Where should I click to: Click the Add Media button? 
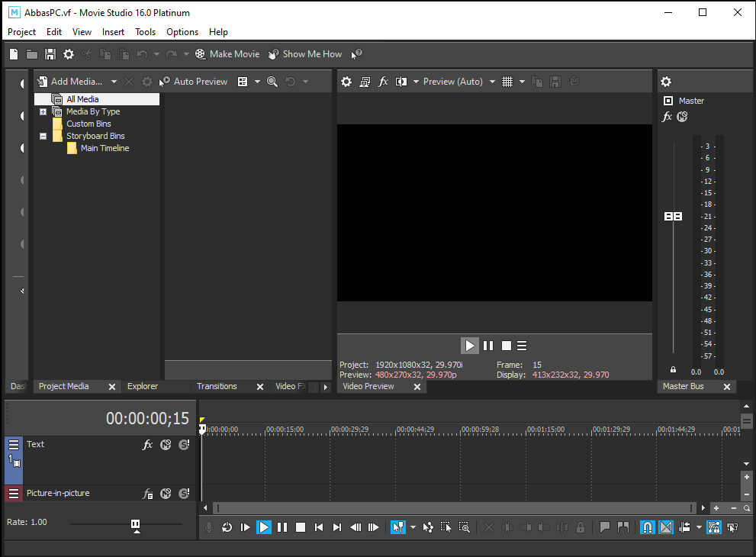tap(70, 82)
